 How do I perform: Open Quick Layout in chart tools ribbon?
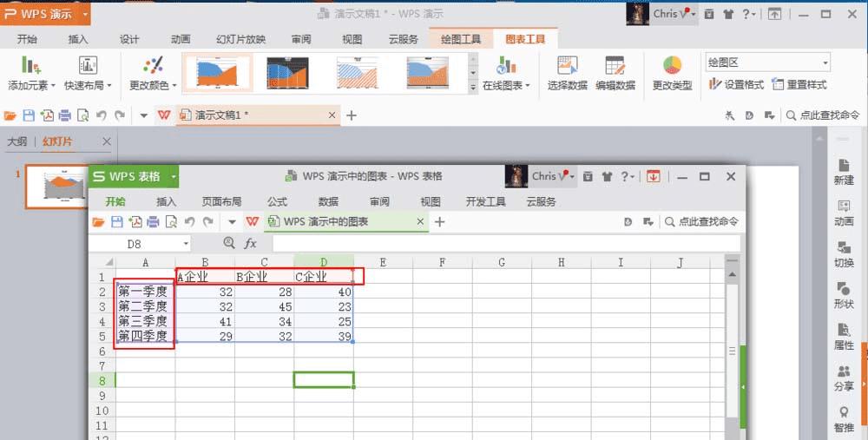tap(88, 73)
